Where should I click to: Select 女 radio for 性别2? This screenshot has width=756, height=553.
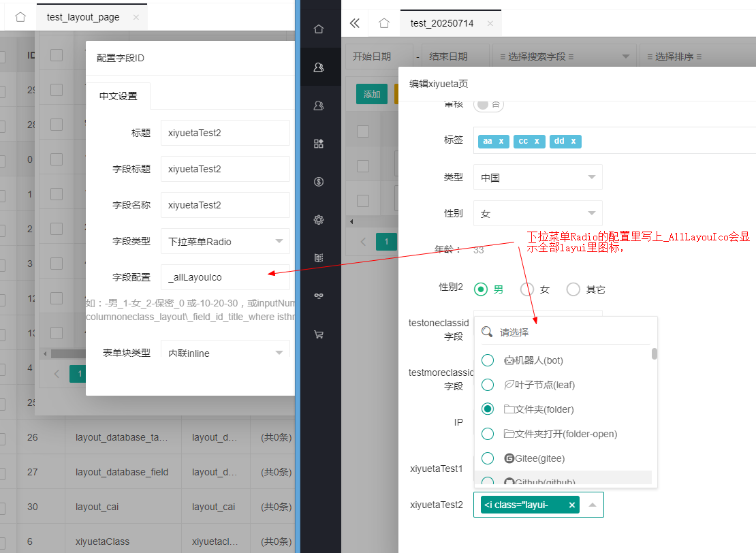[526, 289]
